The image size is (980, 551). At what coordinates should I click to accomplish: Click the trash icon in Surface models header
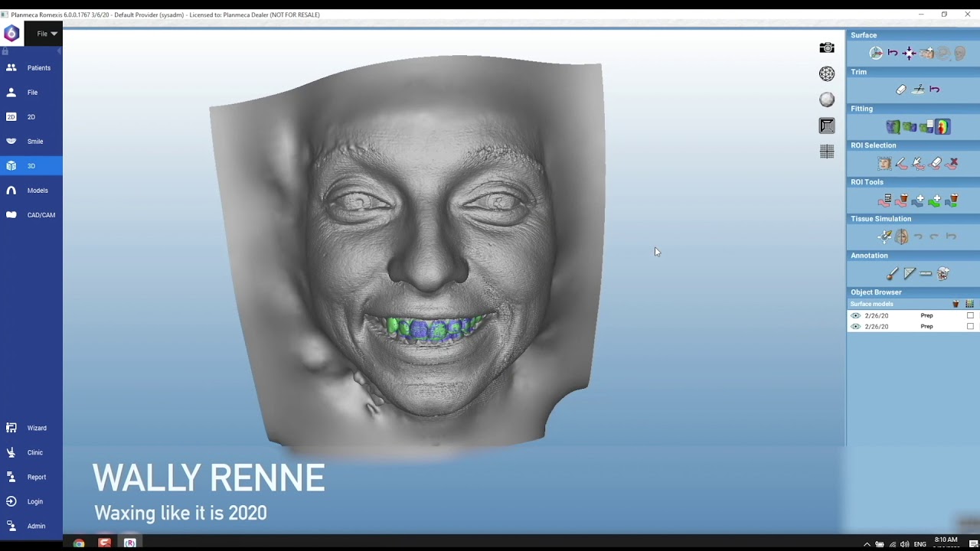[955, 304]
